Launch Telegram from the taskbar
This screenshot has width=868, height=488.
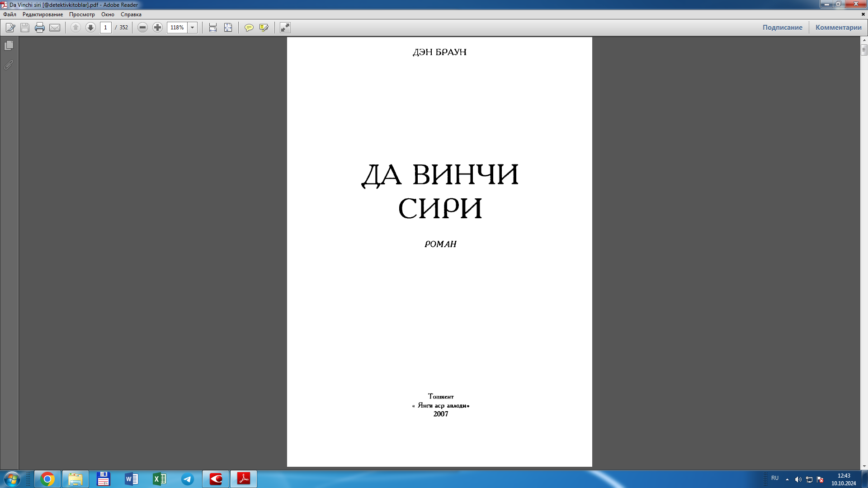[188, 479]
